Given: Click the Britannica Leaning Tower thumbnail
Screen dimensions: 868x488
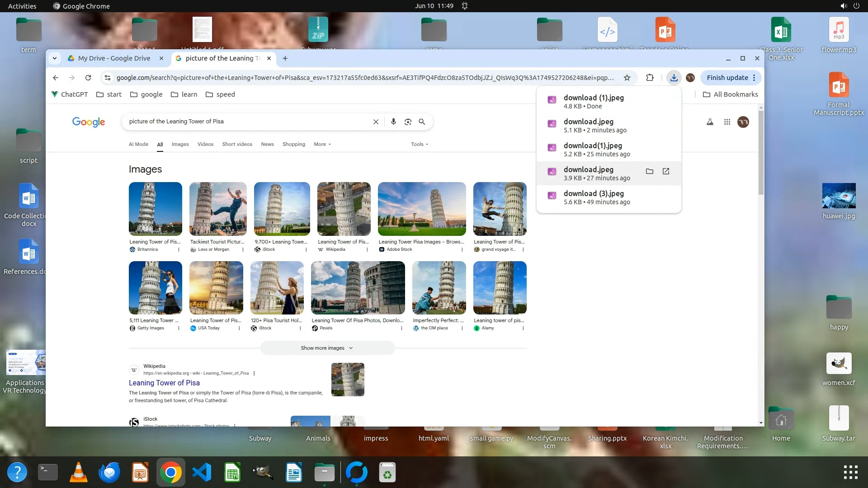Looking at the screenshot, I should point(155,209).
